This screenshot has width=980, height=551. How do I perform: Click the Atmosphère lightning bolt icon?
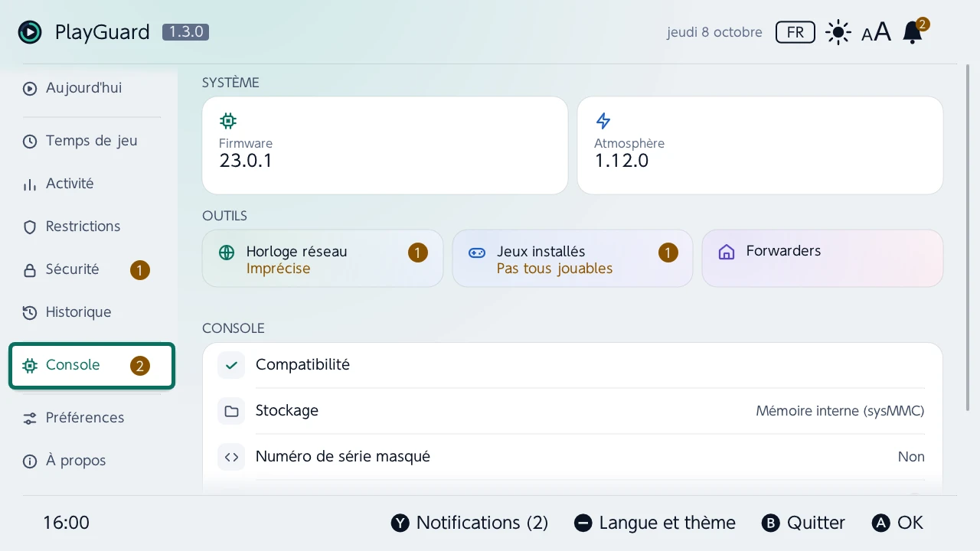click(603, 121)
